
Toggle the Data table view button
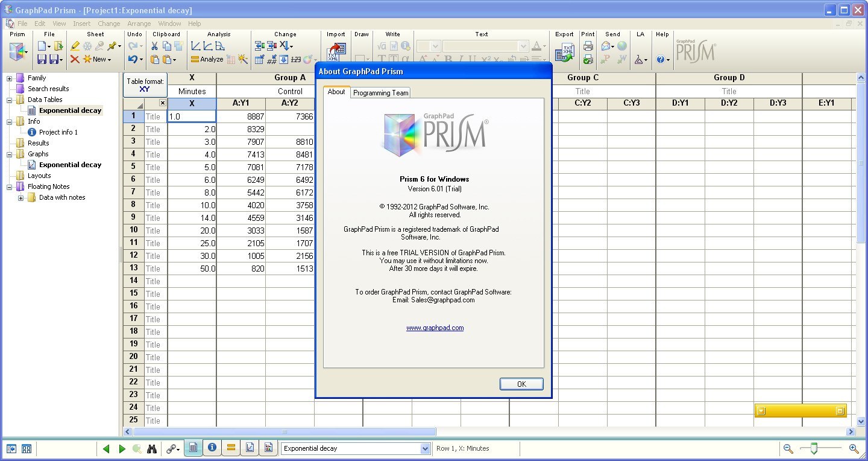tap(193, 448)
